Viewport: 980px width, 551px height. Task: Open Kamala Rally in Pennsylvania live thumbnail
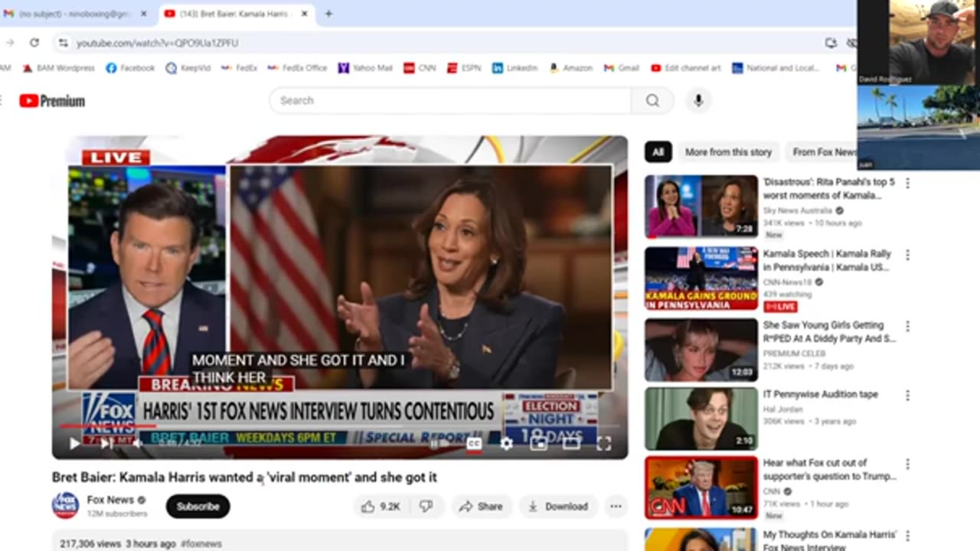coord(701,278)
